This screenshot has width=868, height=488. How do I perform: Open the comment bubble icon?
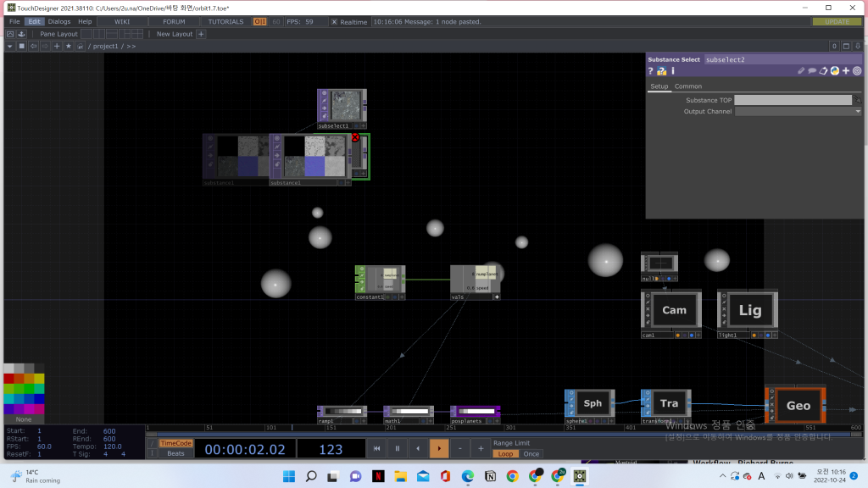pos(812,71)
